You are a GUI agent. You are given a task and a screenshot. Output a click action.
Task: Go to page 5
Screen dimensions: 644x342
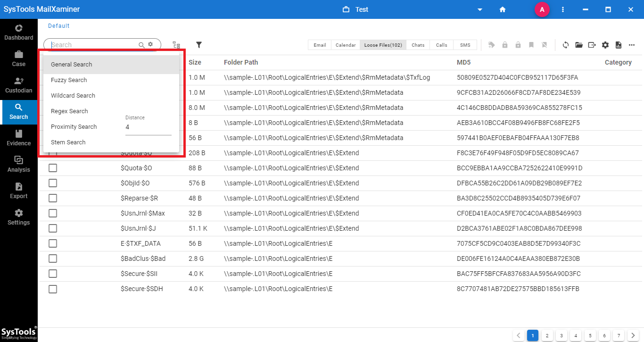pyautogui.click(x=590, y=335)
